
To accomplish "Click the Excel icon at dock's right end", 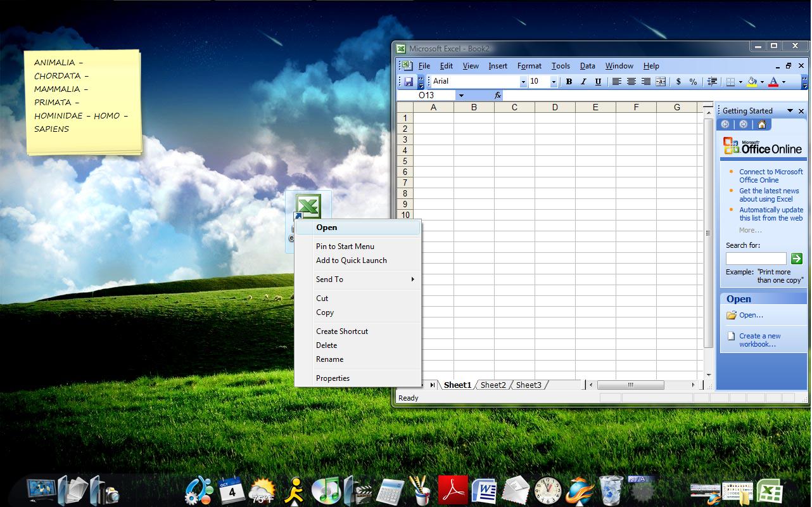I will (x=769, y=491).
